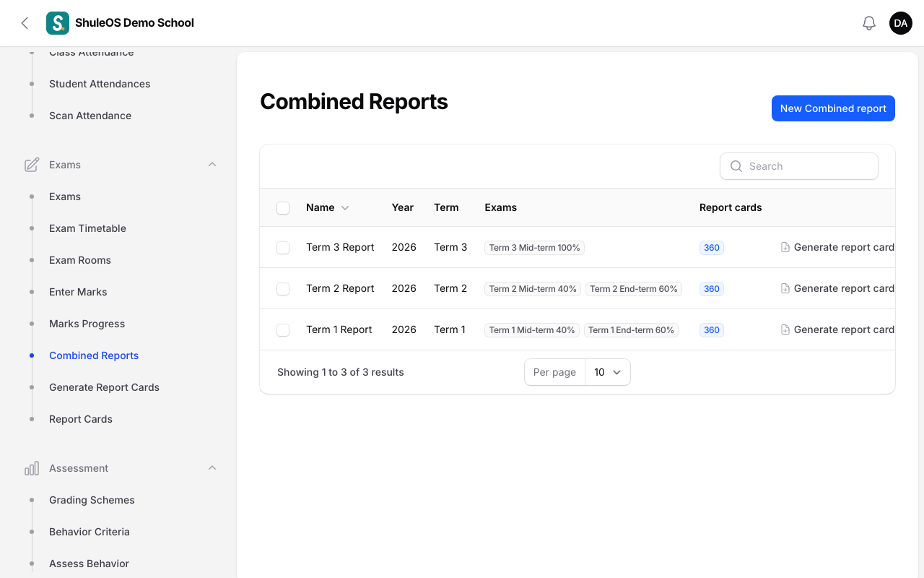This screenshot has width=924, height=578.
Task: Collapse the Exams sidebar section
Action: [x=212, y=165]
